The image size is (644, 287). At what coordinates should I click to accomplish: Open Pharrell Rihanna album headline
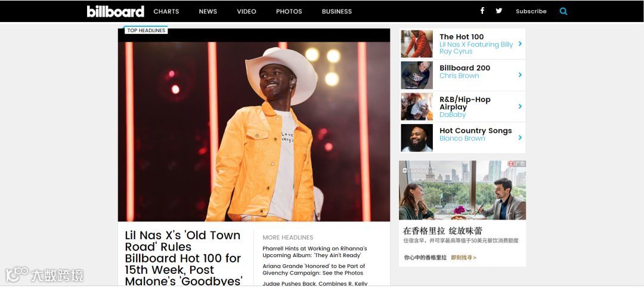[x=315, y=252]
